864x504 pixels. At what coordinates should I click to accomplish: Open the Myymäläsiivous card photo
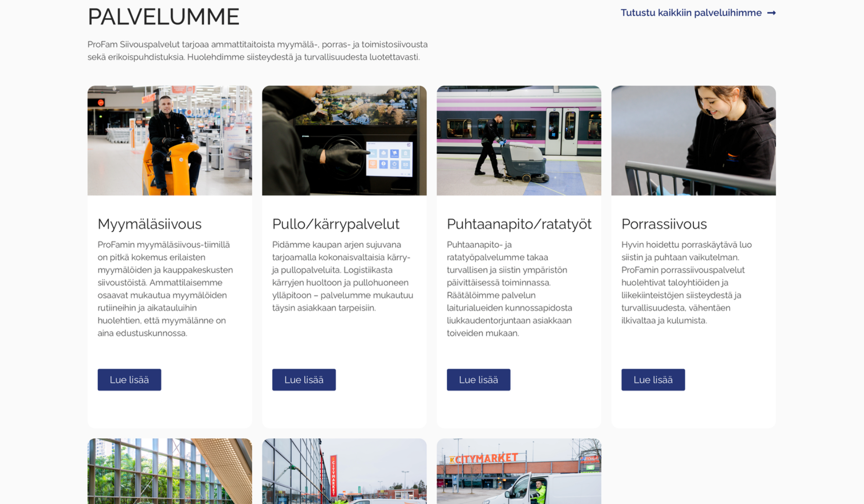tap(170, 140)
